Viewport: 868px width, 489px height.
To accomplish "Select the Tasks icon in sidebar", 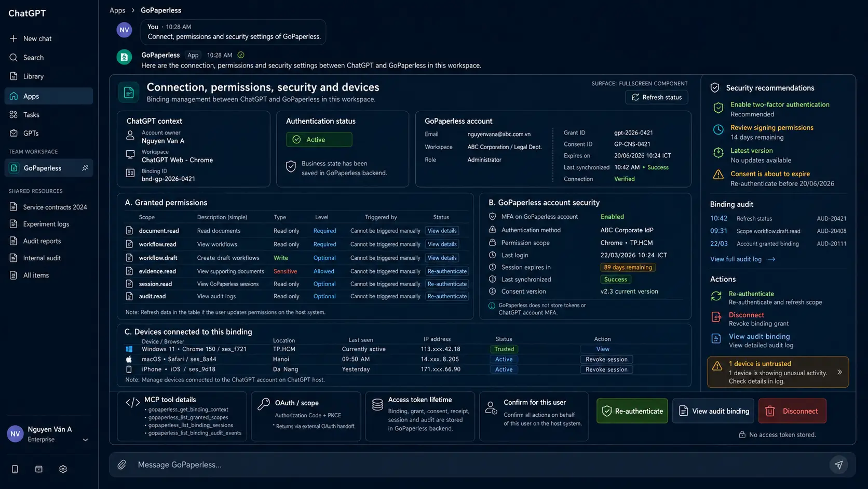I will pyautogui.click(x=13, y=115).
